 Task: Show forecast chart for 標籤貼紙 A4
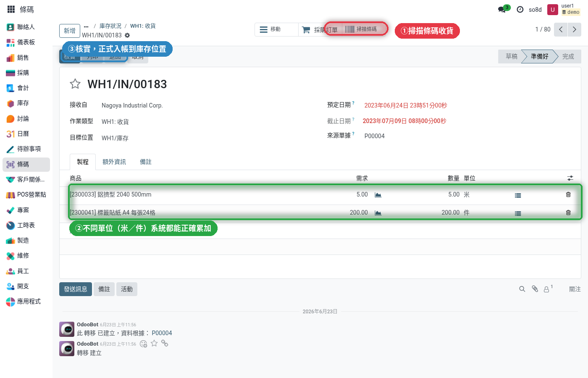point(378,213)
